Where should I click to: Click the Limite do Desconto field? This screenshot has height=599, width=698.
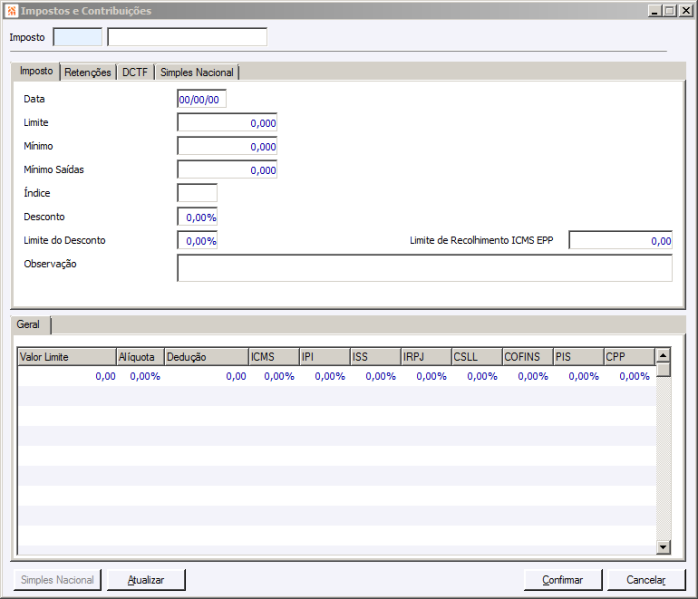click(197, 241)
